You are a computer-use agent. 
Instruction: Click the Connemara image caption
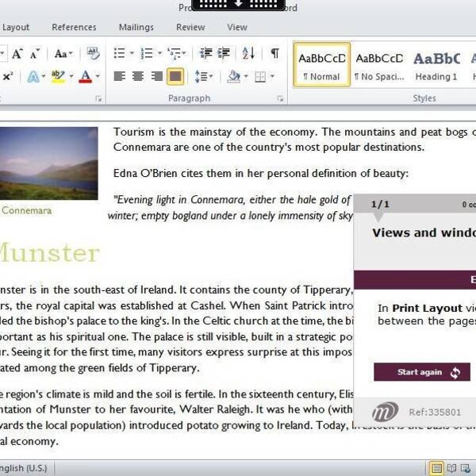[x=27, y=210]
